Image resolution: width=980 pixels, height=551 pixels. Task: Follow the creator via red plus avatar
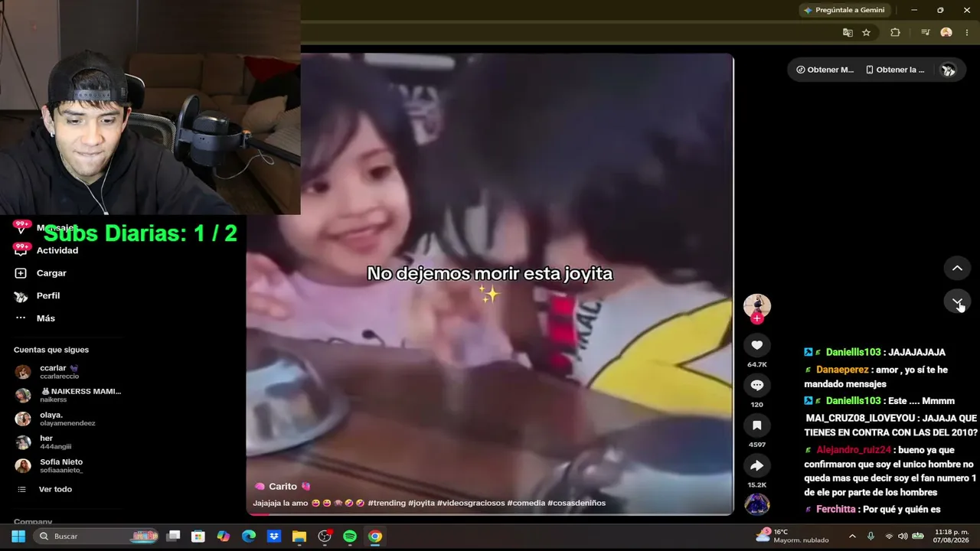point(757,318)
